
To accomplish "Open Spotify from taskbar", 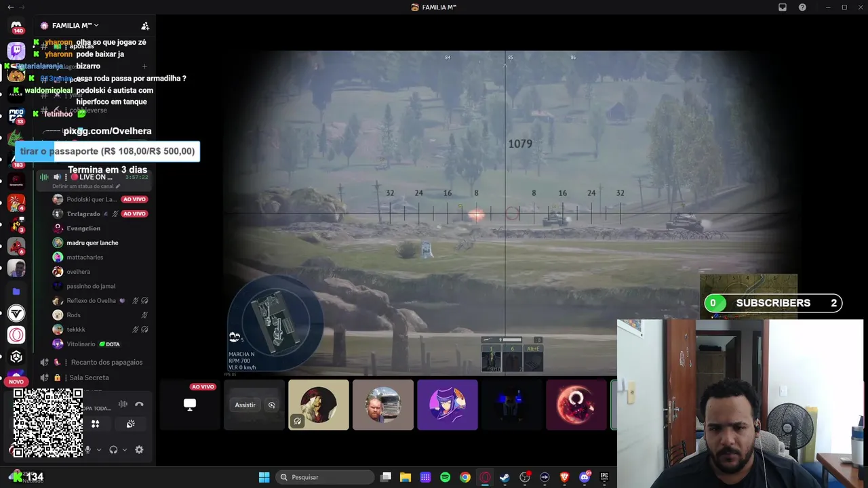I will tap(445, 477).
